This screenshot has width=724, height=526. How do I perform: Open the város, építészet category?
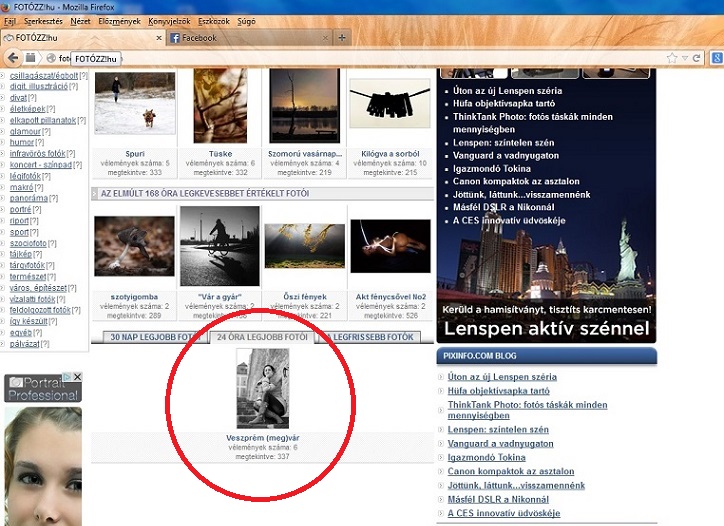38,288
